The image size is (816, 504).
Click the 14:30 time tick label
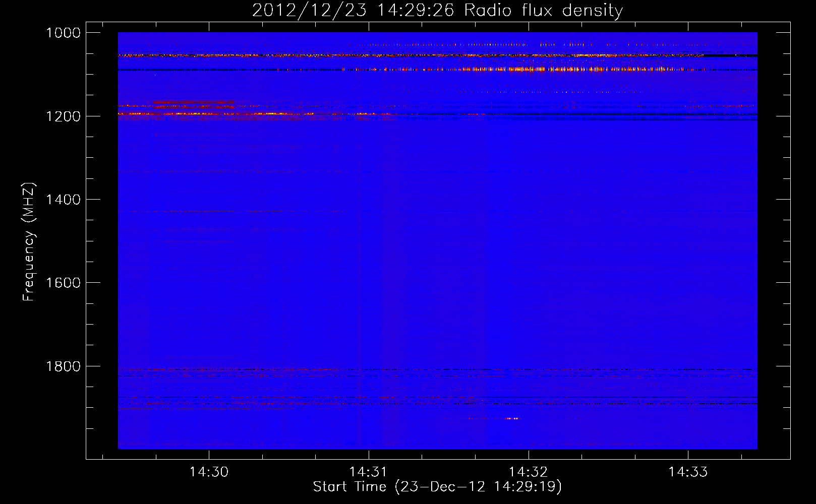209,472
